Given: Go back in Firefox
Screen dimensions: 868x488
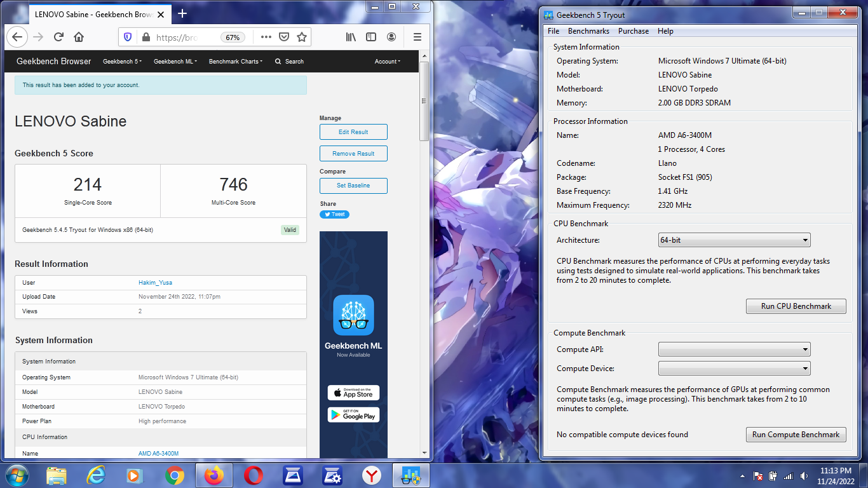Looking at the screenshot, I should [x=17, y=37].
